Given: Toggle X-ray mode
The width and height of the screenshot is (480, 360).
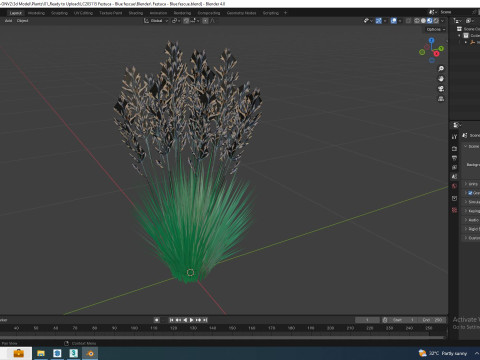Looking at the screenshot, I should (x=408, y=21).
